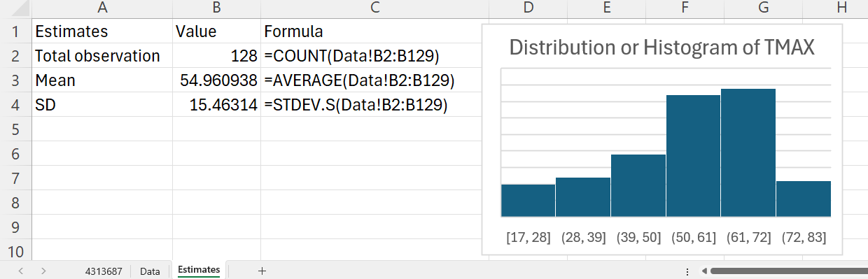
Task: Select row 2 header
Action: point(15,56)
